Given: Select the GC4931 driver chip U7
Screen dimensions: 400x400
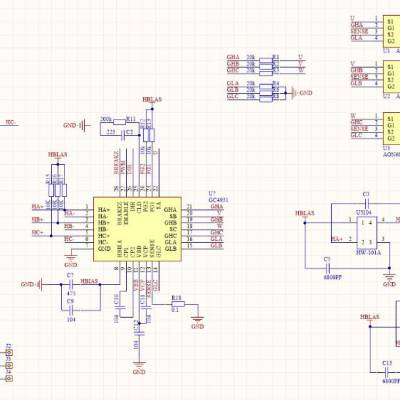Looking at the screenshot, I should [137, 229].
